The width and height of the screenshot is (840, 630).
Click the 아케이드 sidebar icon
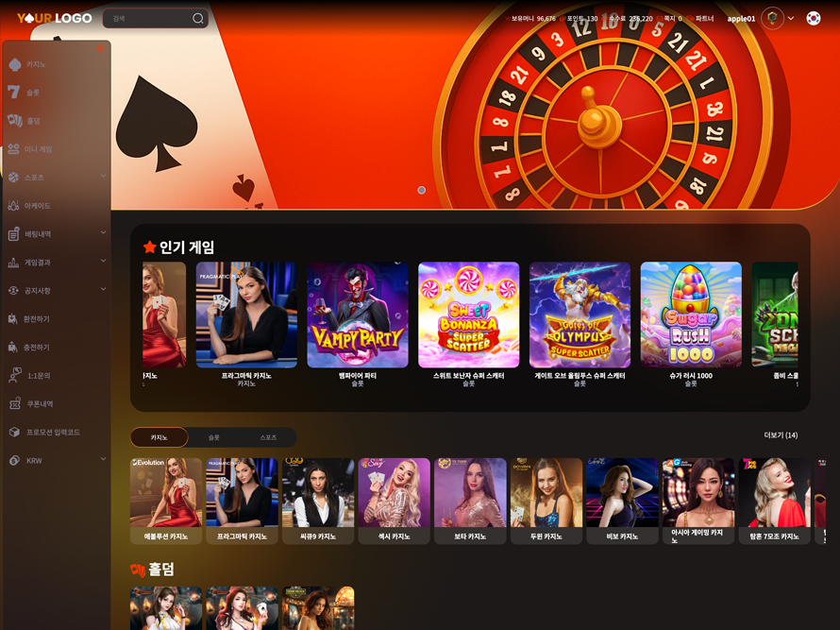coord(14,205)
